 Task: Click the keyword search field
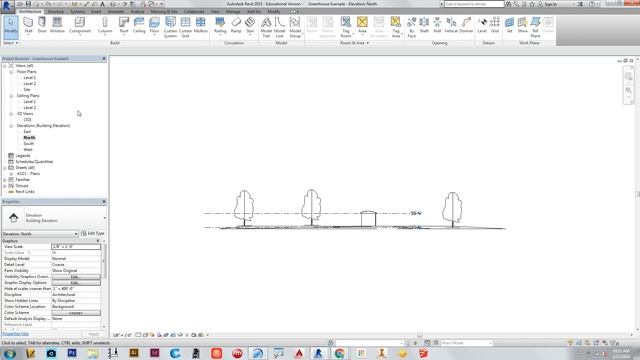point(474,4)
